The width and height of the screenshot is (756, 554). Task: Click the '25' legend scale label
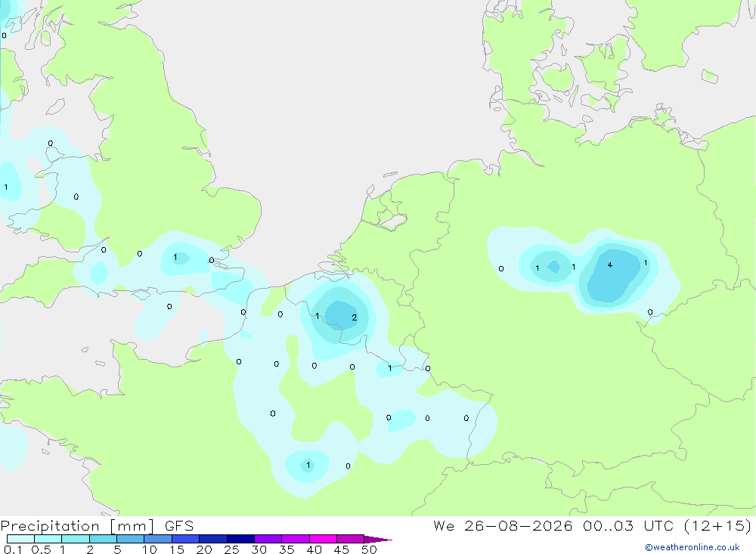232,549
